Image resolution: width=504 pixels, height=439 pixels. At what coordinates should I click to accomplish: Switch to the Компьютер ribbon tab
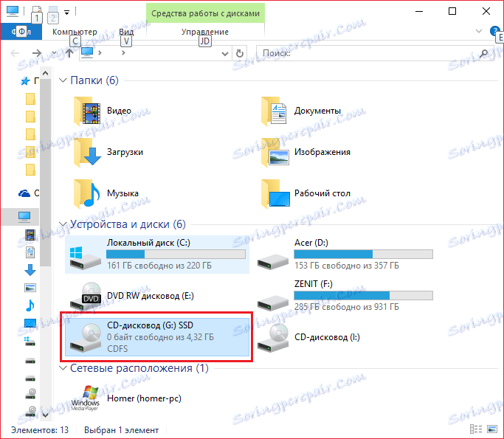pos(75,32)
